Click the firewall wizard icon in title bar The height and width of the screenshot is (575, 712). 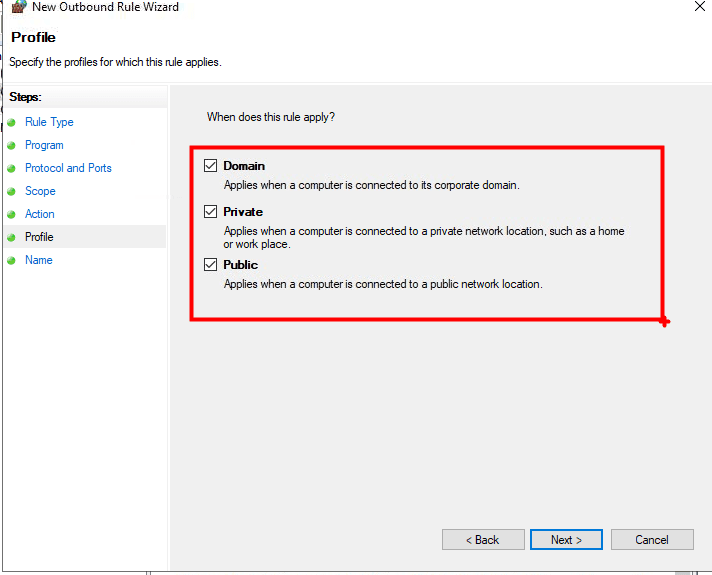pos(18,7)
